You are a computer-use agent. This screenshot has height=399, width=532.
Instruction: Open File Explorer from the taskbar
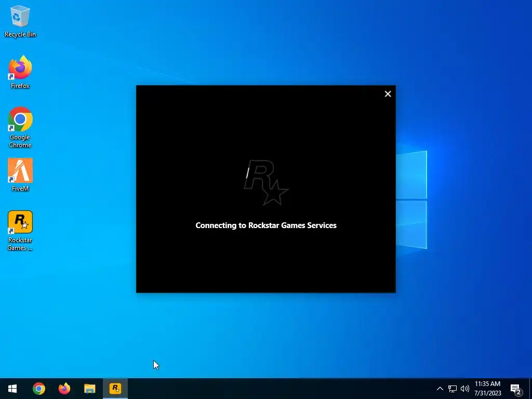89,389
